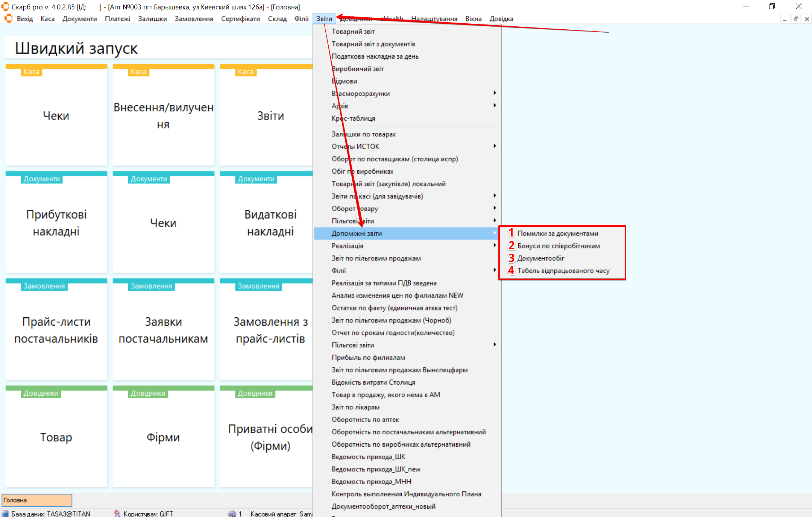The image size is (812, 517).
Task: Click the user icon beside Користувач: GIFT
Action: coord(117,514)
